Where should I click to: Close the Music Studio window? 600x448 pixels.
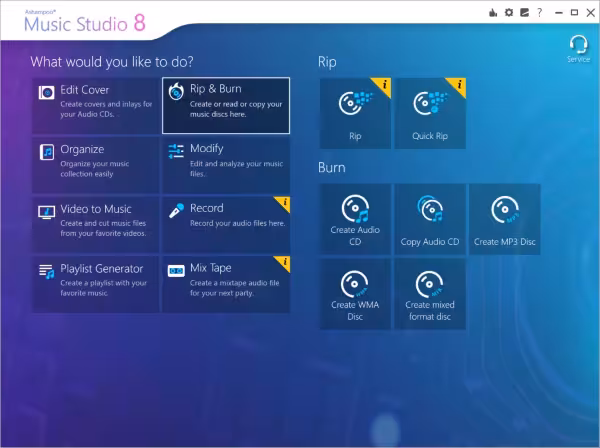pos(590,13)
